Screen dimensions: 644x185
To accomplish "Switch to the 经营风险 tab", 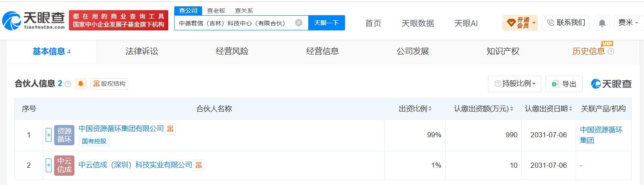I will click(x=232, y=52).
